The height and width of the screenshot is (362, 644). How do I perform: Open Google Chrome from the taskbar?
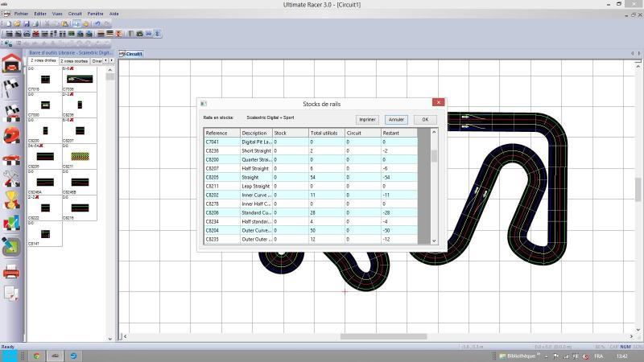(37, 355)
